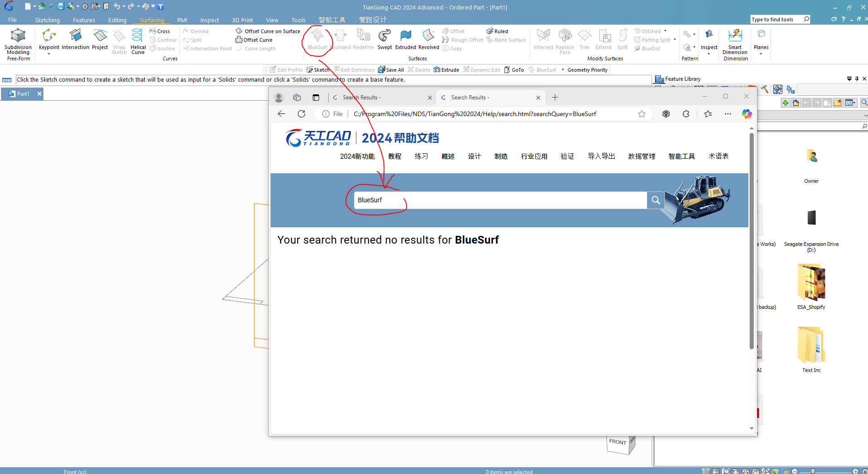Open the 术语表 help link
Screen dimensions: 868x474
pyautogui.click(x=718, y=156)
